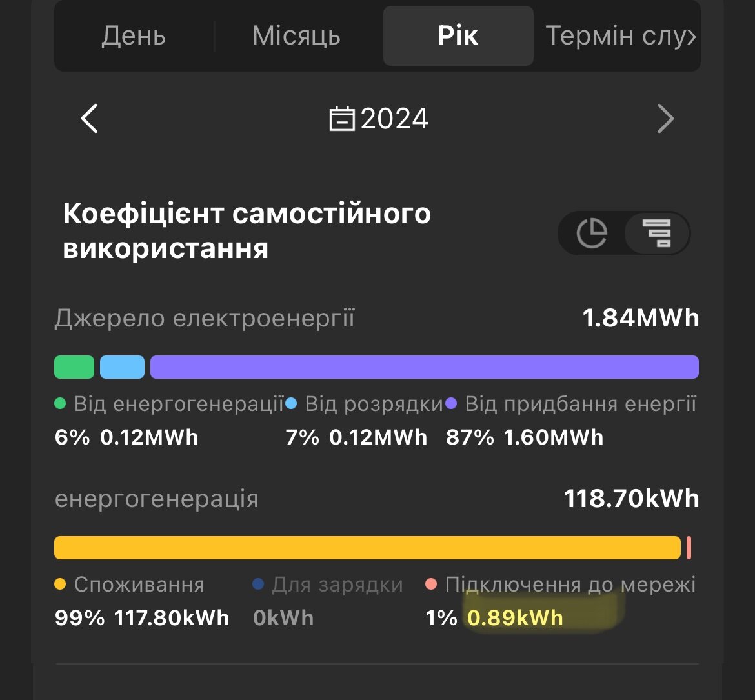Switch to pie chart view icon
The height and width of the screenshot is (700, 755).
[591, 233]
